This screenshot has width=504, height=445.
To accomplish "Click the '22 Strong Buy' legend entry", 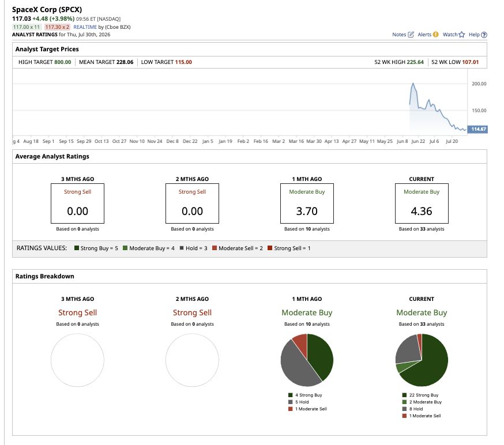I will click(x=420, y=395).
